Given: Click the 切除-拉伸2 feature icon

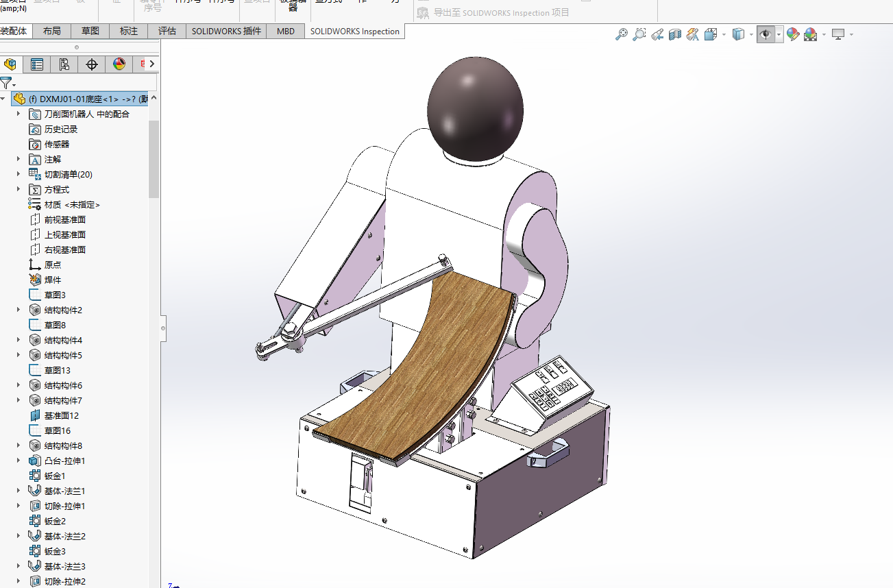Looking at the screenshot, I should [x=35, y=581].
